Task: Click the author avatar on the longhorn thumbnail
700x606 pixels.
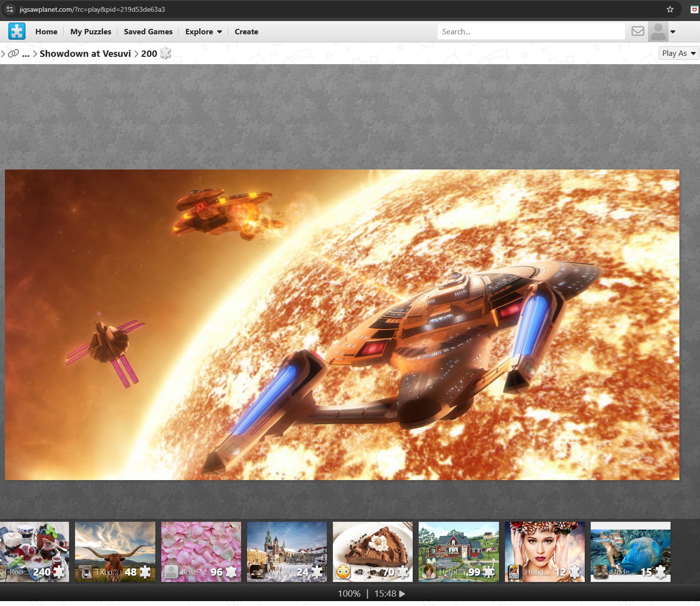Action: (x=86, y=572)
